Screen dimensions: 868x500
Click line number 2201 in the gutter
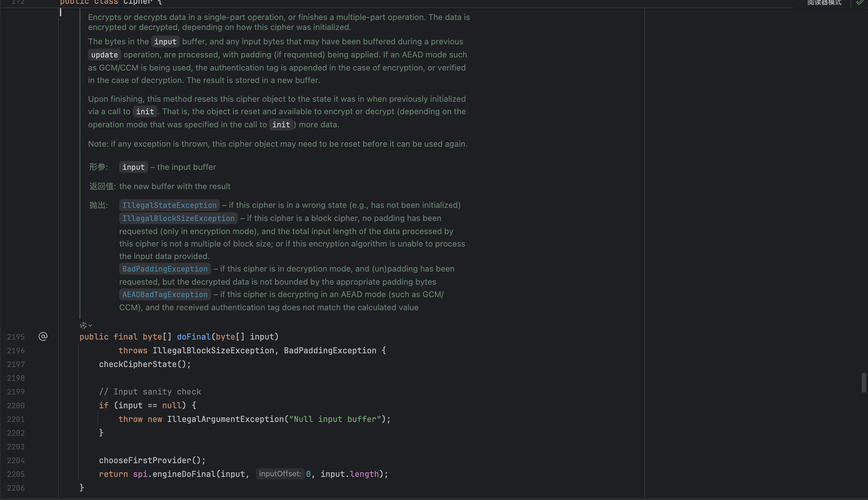[x=16, y=419]
